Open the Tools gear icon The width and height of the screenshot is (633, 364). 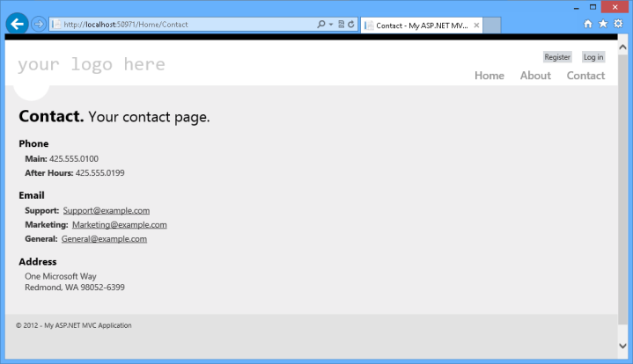pyautogui.click(x=618, y=24)
